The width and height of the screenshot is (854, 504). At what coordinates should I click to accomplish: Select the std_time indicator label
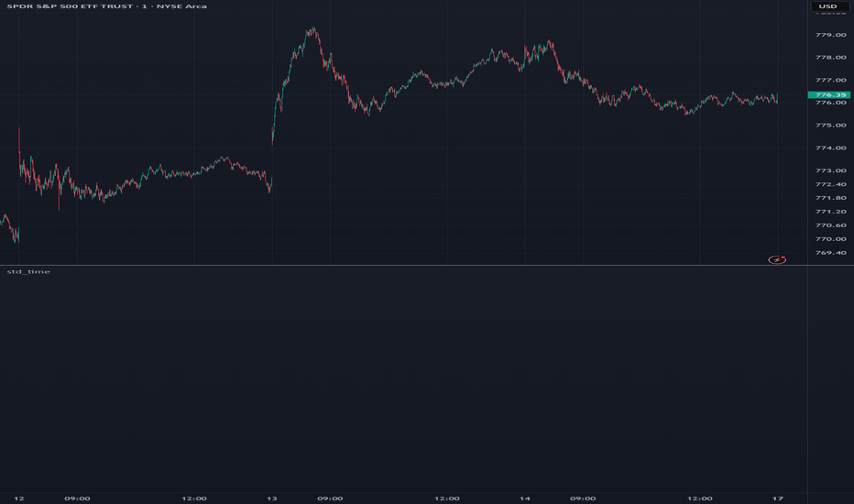(28, 271)
